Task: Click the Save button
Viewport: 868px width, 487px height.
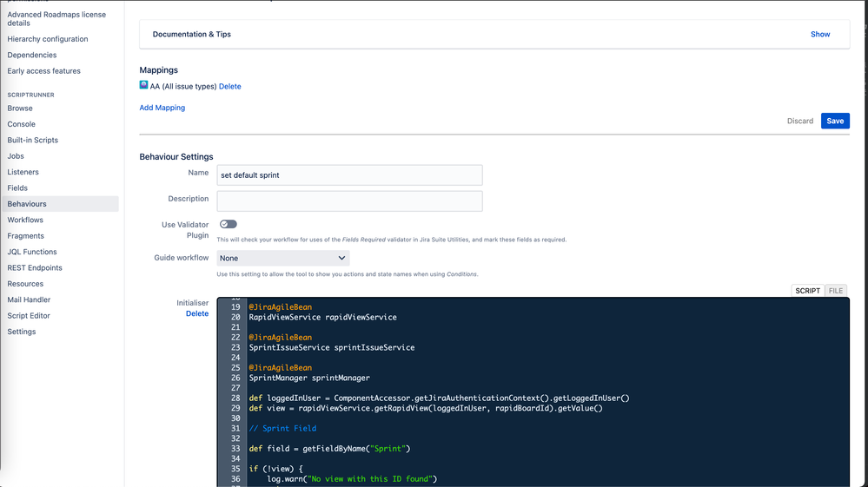Action: tap(835, 121)
